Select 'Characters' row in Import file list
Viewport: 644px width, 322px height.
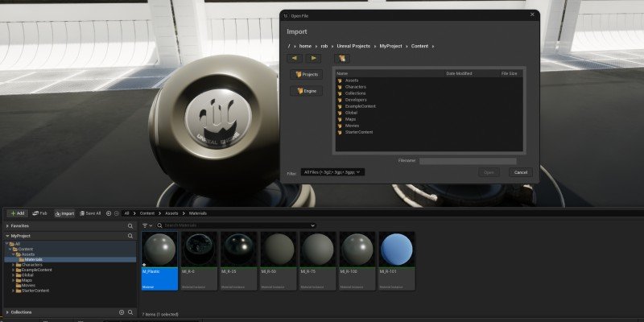[x=429, y=87]
